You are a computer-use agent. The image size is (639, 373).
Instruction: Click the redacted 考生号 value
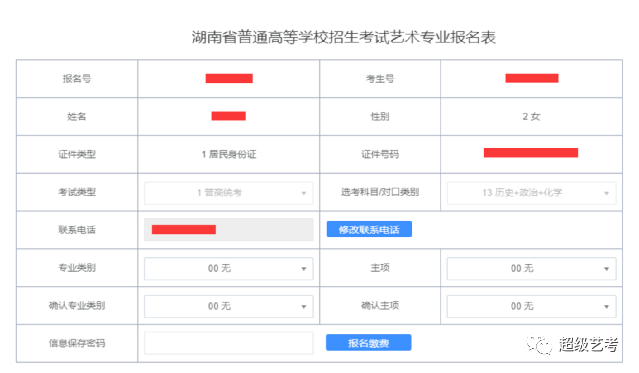pyautogui.click(x=532, y=78)
